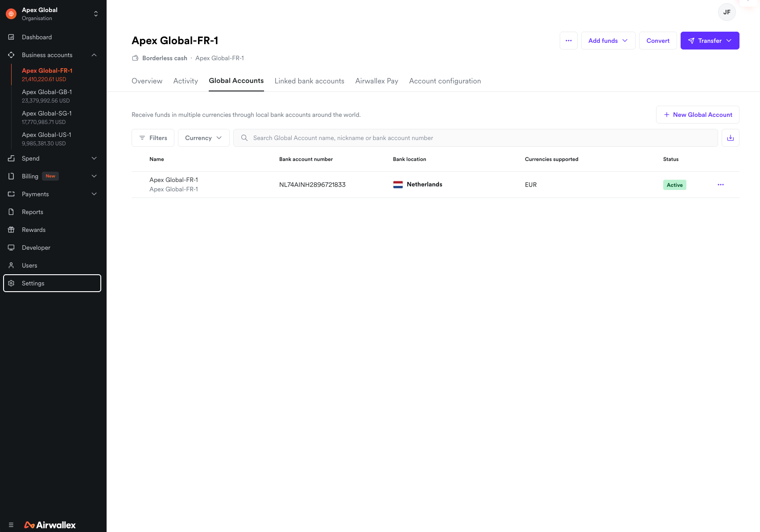The width and height of the screenshot is (760, 532).
Task: Open row actions menu for Apex Global-FR-1
Action: 721,185
